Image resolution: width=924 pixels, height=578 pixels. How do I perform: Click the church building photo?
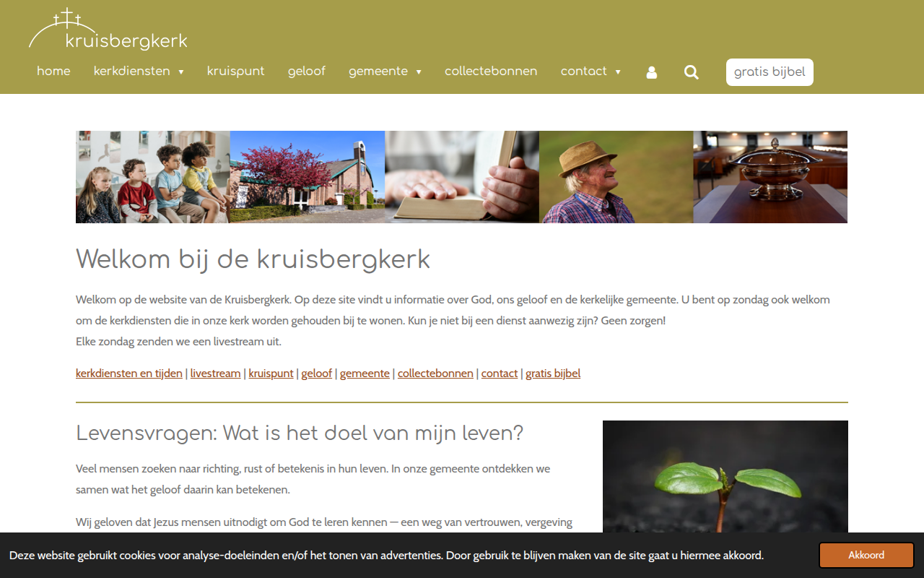[308, 177]
